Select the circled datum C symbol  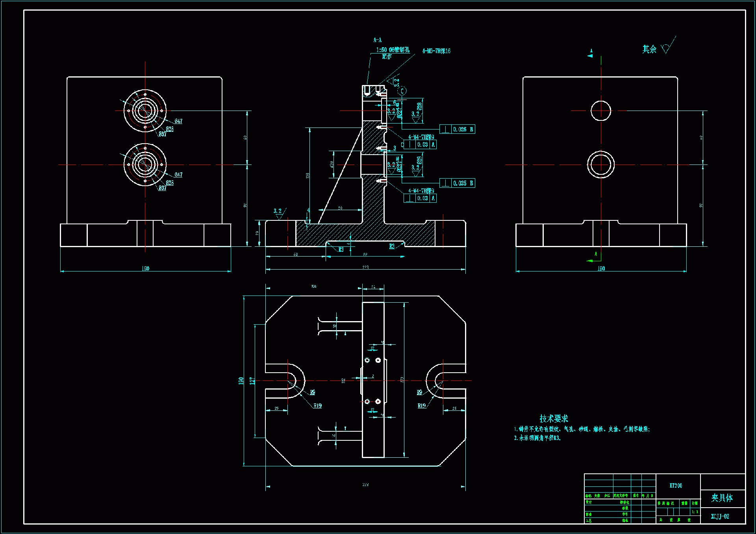pos(402,91)
